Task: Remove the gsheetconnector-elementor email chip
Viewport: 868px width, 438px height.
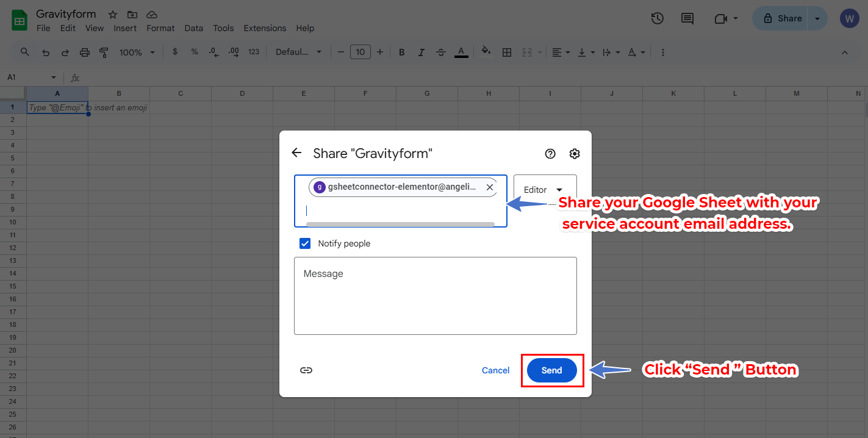Action: 490,187
